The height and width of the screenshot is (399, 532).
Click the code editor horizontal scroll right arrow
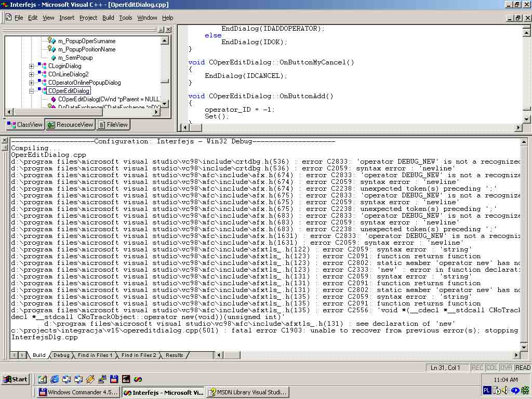(518, 128)
